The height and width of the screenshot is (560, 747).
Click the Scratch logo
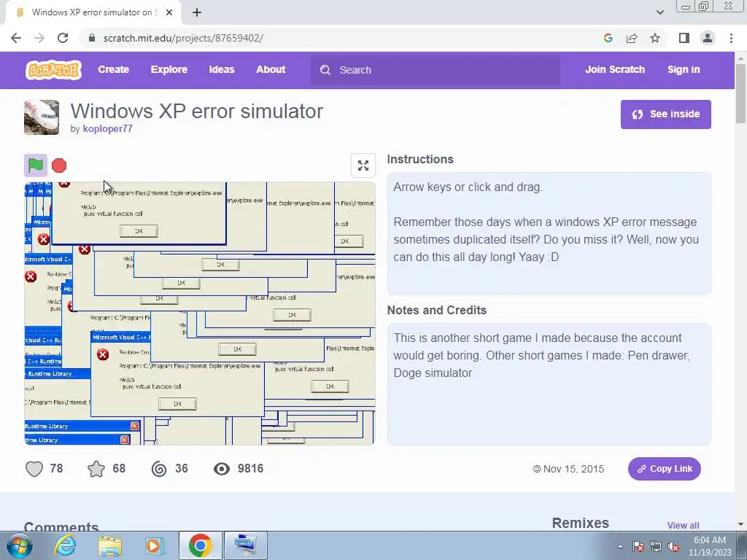pyautogui.click(x=53, y=70)
